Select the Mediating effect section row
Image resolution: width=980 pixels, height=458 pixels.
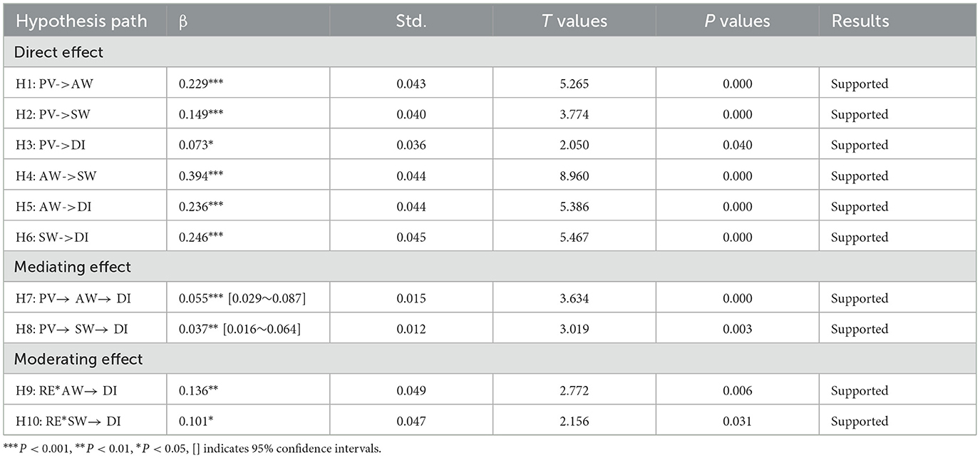[73, 268]
